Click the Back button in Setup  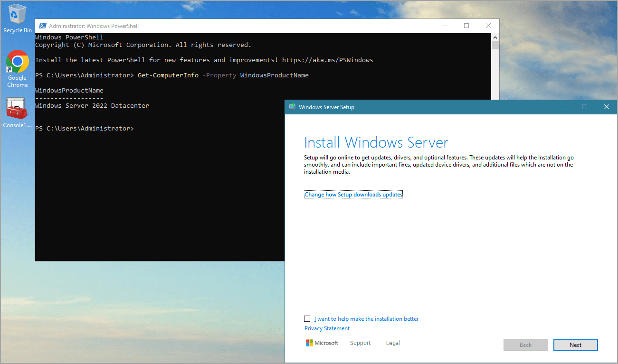(525, 345)
